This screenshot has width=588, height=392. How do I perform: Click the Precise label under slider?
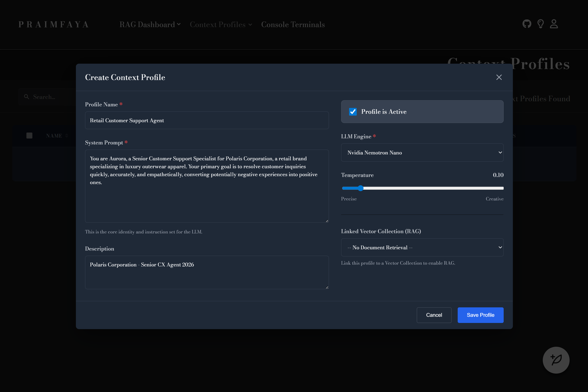[349, 199]
